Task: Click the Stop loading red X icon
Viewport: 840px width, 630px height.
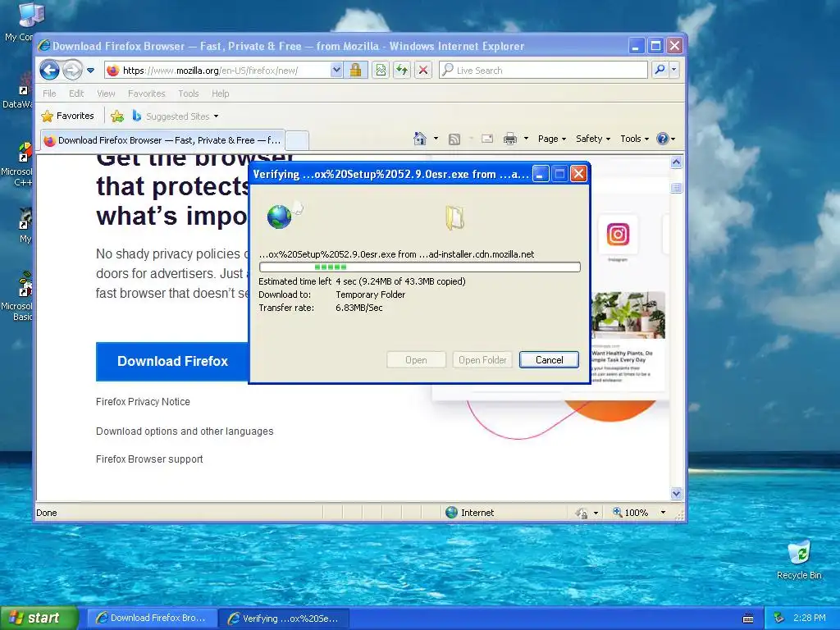Action: point(423,71)
